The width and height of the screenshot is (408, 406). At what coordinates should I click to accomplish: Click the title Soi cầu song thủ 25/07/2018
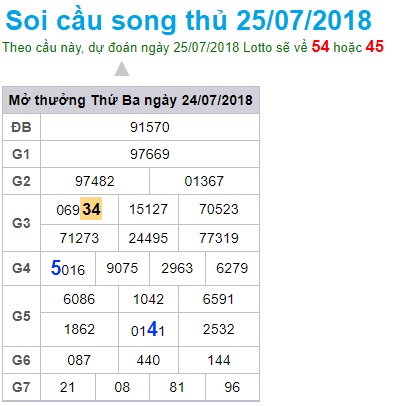189,20
